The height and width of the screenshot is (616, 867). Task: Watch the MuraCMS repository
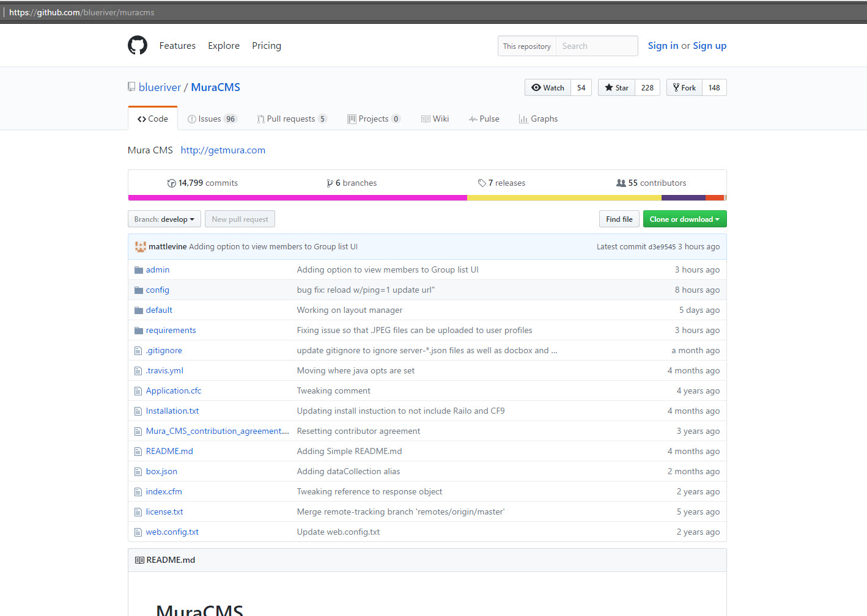(x=548, y=87)
